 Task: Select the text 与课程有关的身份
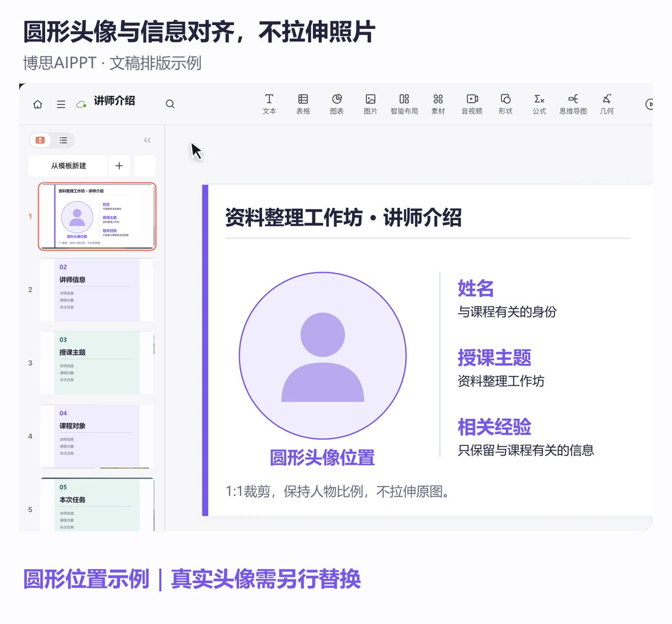(507, 312)
